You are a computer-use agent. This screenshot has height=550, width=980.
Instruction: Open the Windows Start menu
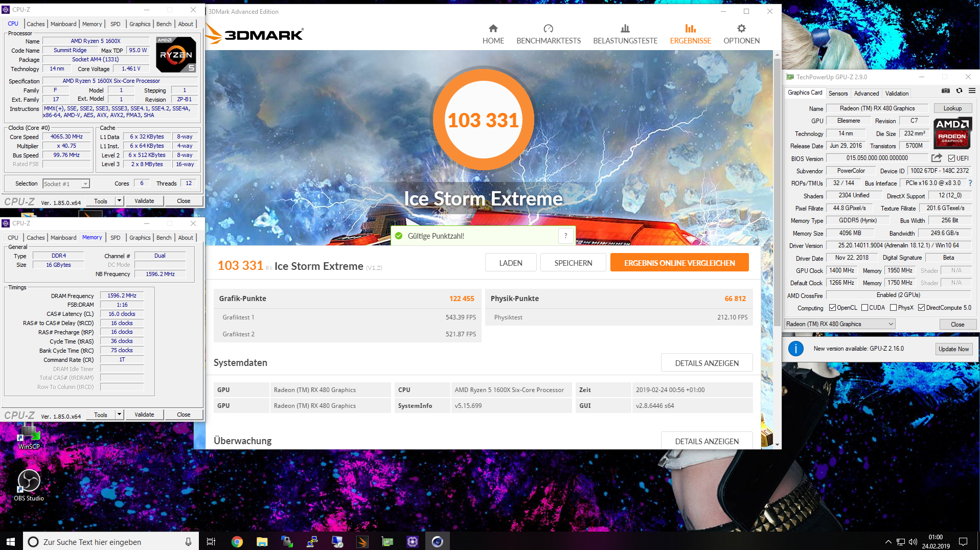click(11, 541)
